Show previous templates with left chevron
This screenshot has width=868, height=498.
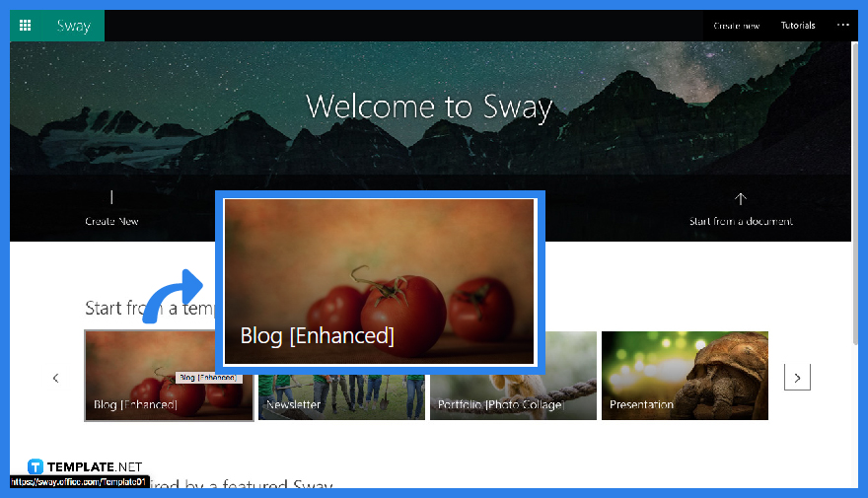click(x=55, y=378)
